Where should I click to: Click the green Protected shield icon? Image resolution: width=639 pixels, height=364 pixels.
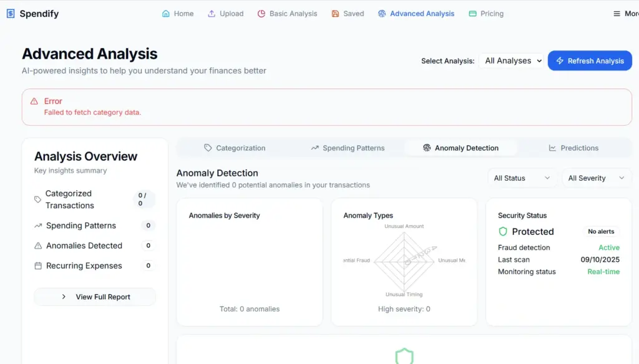coord(503,231)
